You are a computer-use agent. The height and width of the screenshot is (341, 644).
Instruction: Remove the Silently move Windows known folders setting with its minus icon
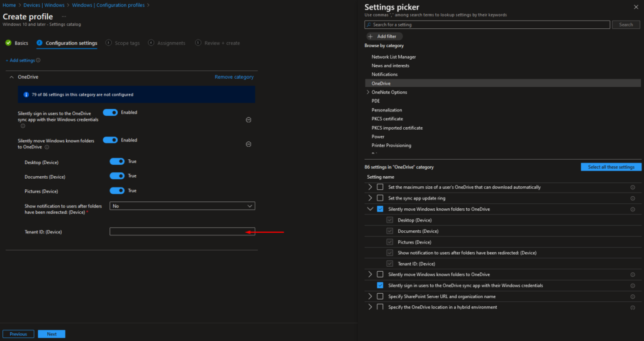pyautogui.click(x=248, y=144)
